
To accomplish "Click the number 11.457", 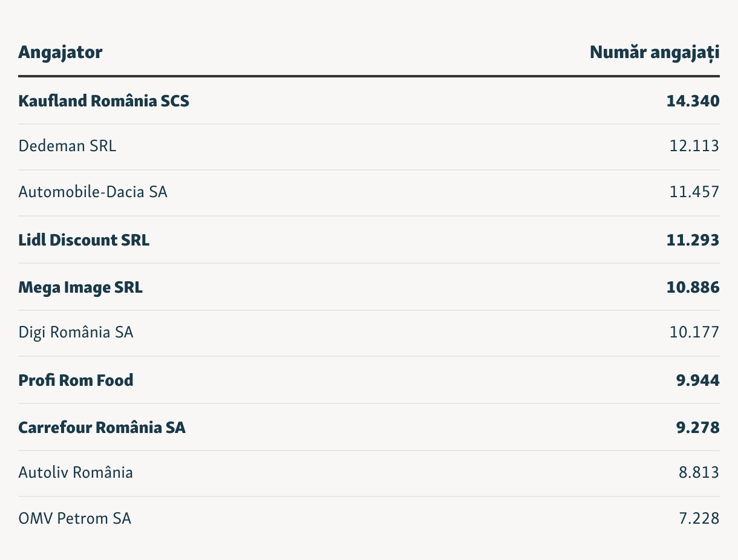I will [694, 192].
